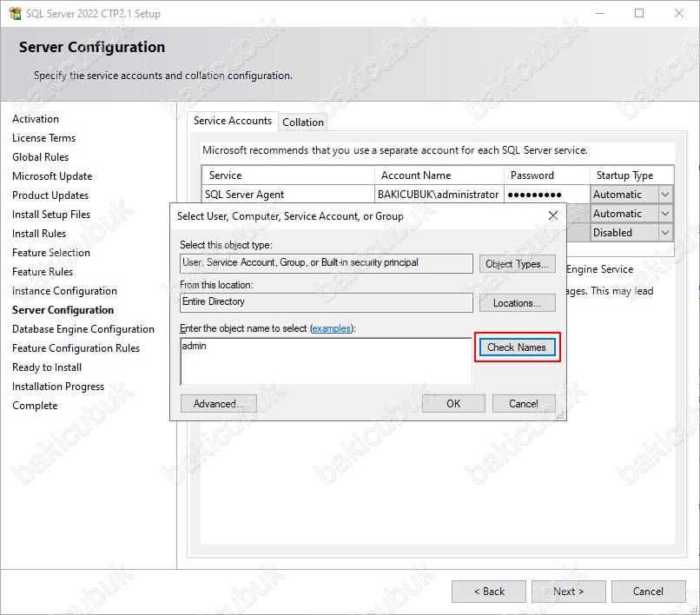
Task: Cancel the Select User dialog
Action: pos(524,404)
